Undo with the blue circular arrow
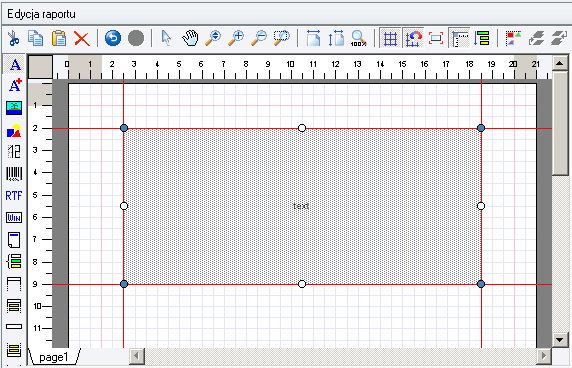572x368 pixels. click(x=113, y=38)
